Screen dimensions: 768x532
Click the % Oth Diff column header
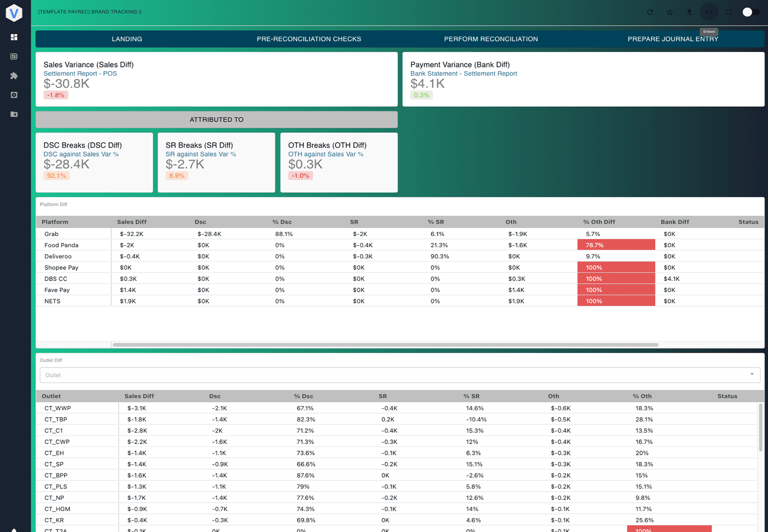pos(599,222)
